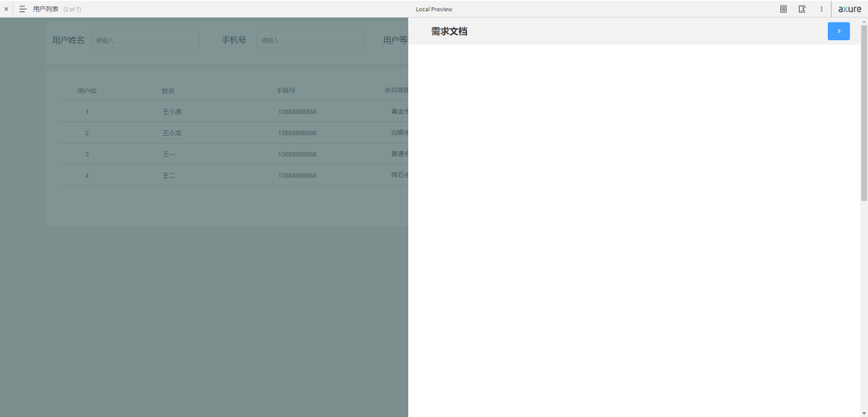Click the user ID 1 cell

87,112
